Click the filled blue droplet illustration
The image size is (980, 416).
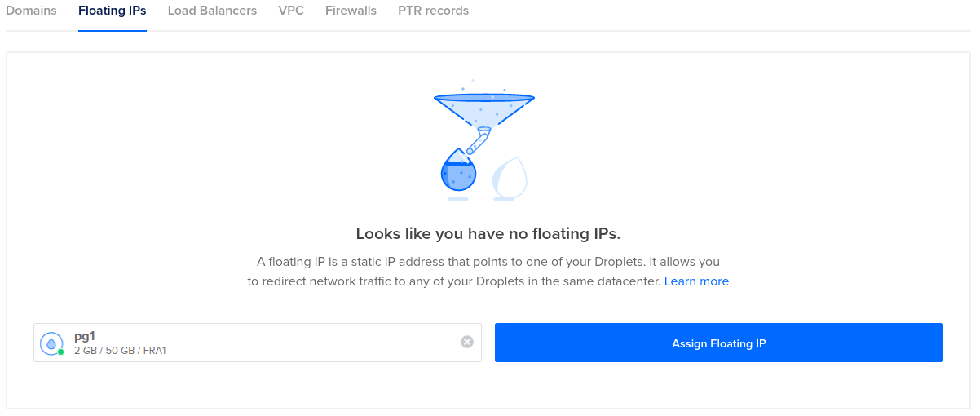(x=459, y=175)
